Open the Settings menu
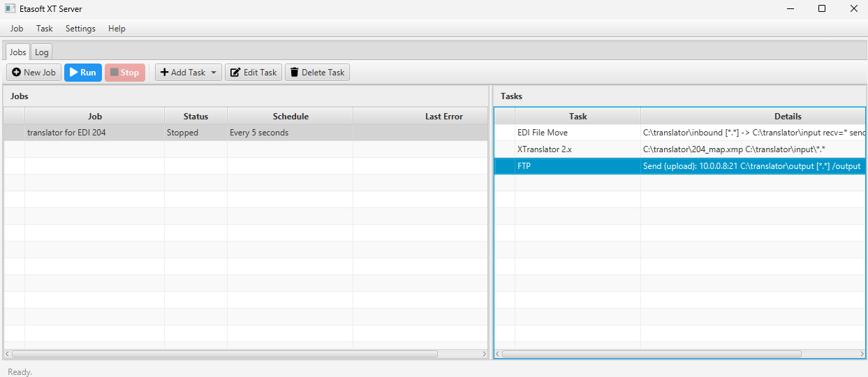This screenshot has width=868, height=377. [80, 29]
